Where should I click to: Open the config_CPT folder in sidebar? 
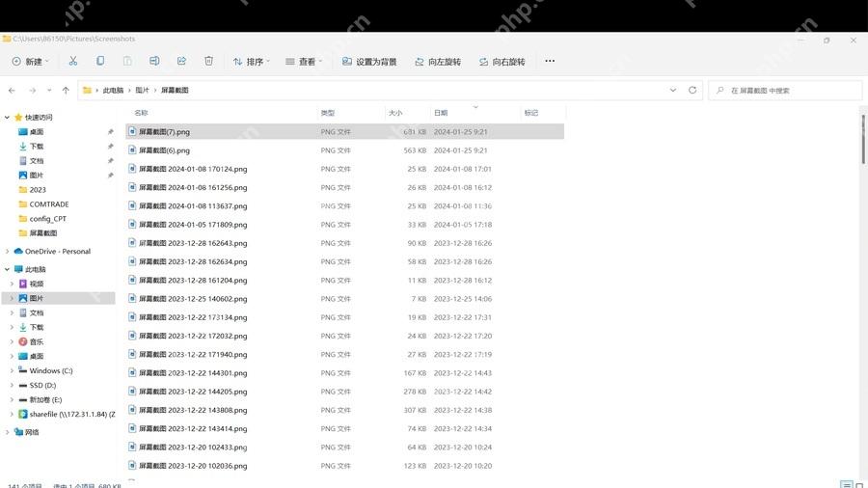(x=47, y=219)
